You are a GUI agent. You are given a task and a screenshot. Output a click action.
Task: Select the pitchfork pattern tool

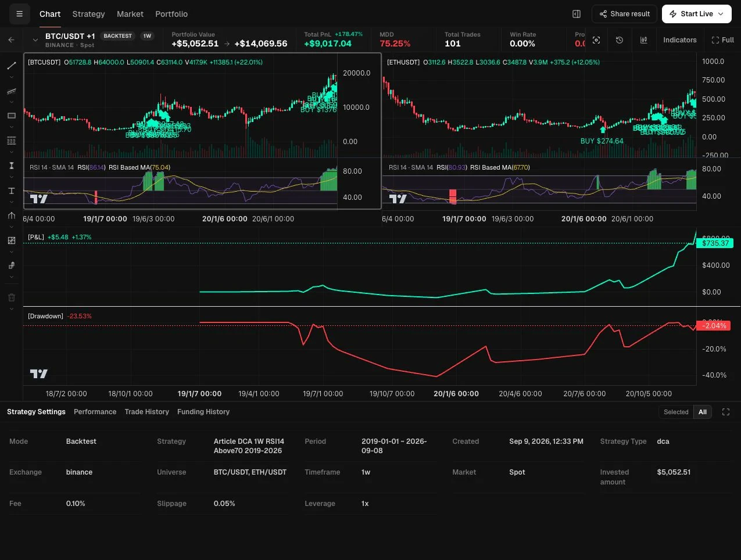[11, 216]
